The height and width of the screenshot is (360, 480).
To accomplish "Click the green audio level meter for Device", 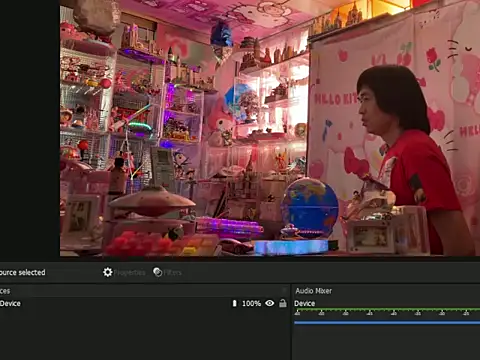I will pos(387,310).
